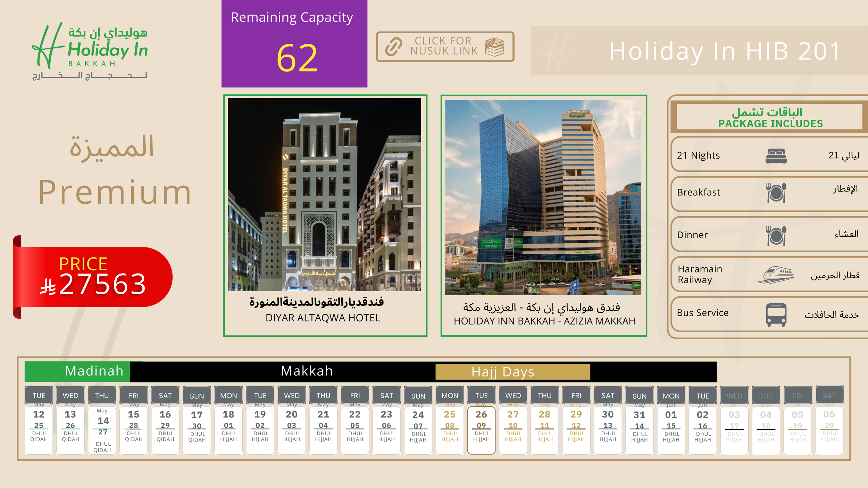Viewport: 868px width, 488px height.
Task: Click the Bus Service bus icon
Action: [x=776, y=315]
